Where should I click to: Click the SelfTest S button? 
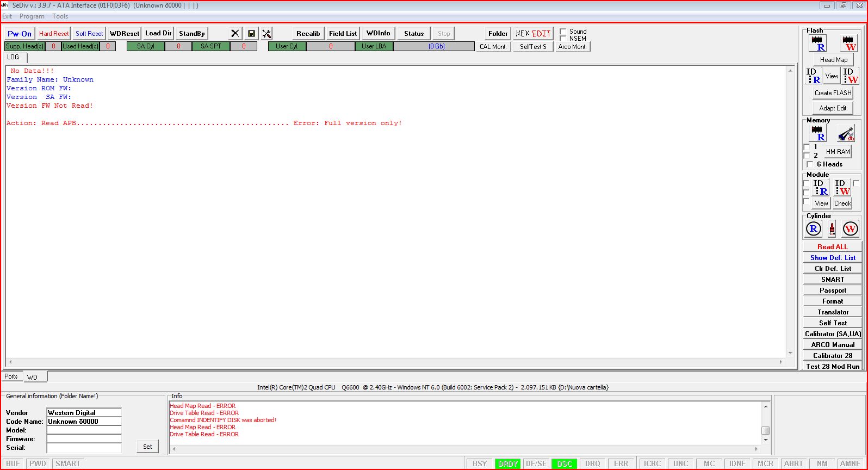tap(533, 47)
